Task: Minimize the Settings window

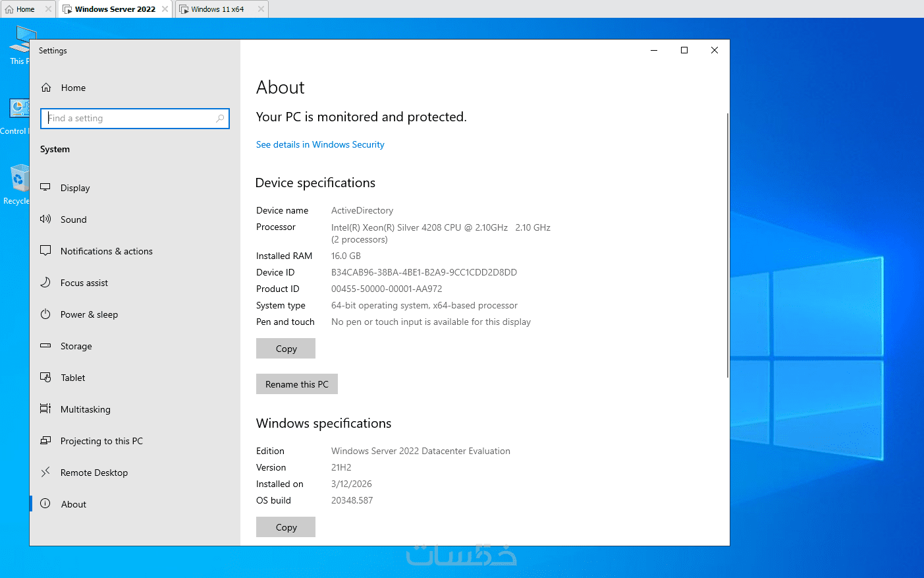Action: (654, 50)
